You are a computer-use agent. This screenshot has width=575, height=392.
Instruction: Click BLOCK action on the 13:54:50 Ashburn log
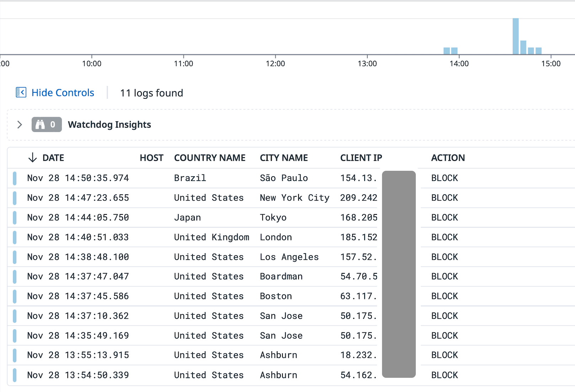[444, 375]
